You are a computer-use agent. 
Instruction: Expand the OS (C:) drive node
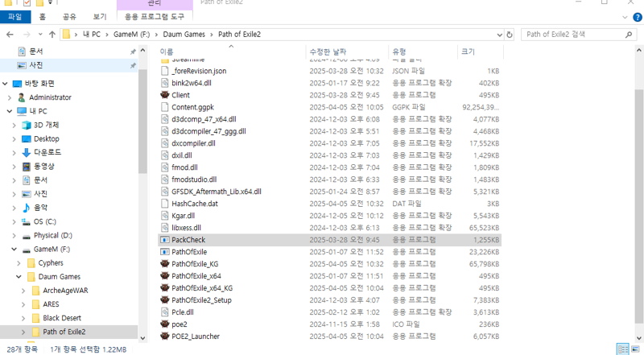pyautogui.click(x=14, y=222)
